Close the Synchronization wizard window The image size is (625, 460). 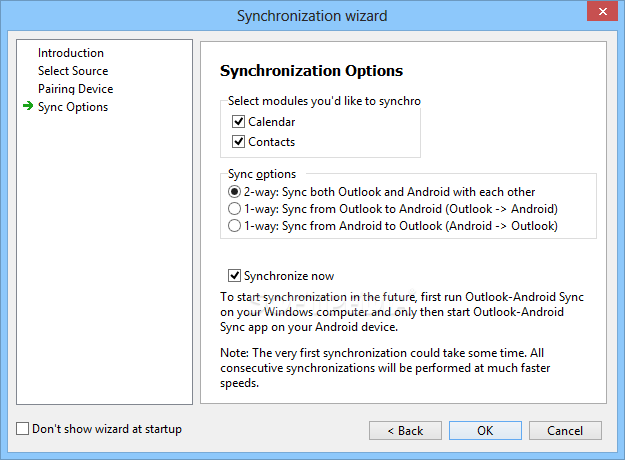click(602, 12)
